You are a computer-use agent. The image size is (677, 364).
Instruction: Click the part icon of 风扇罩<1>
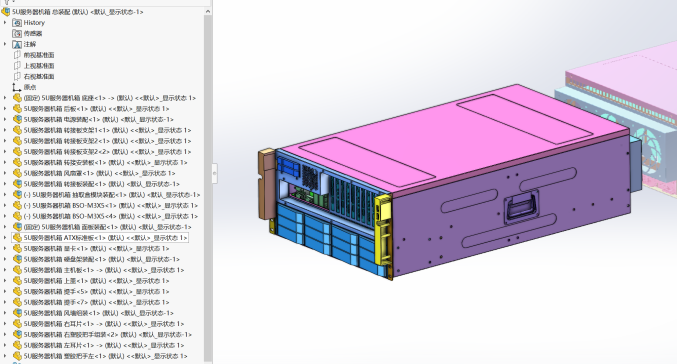[x=17, y=173]
